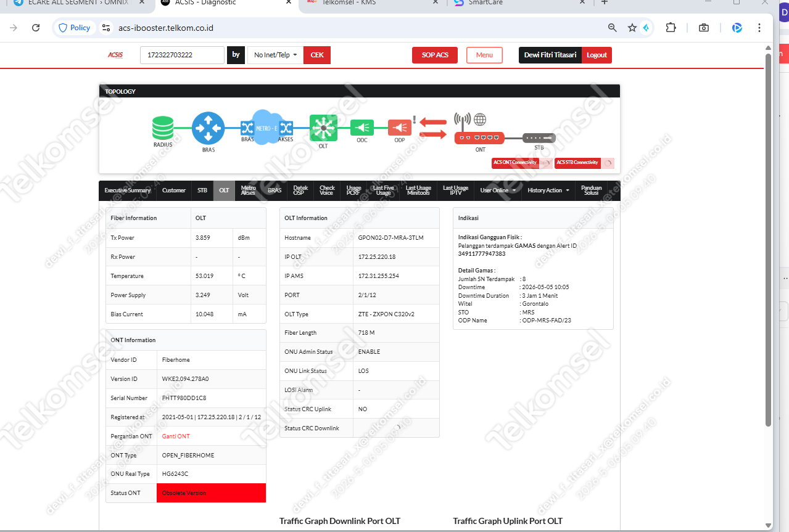This screenshot has width=789, height=532.
Task: Switch to the SmartCare browser tab
Action: [x=520, y=2]
